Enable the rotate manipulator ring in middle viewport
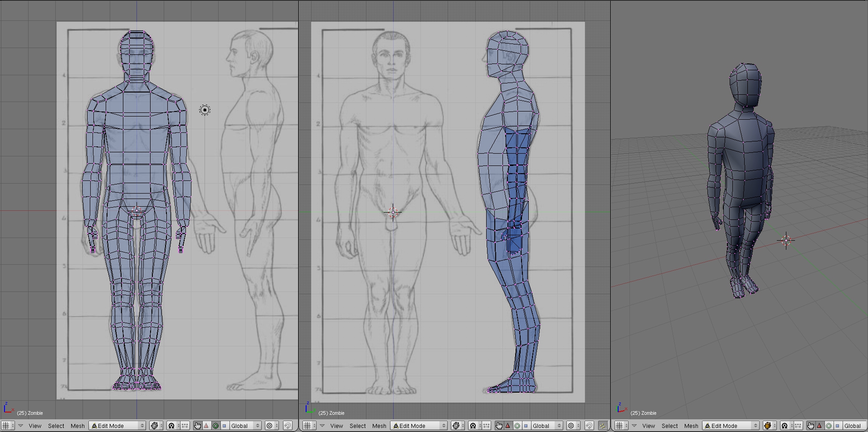This screenshot has width=868, height=432. (517, 426)
